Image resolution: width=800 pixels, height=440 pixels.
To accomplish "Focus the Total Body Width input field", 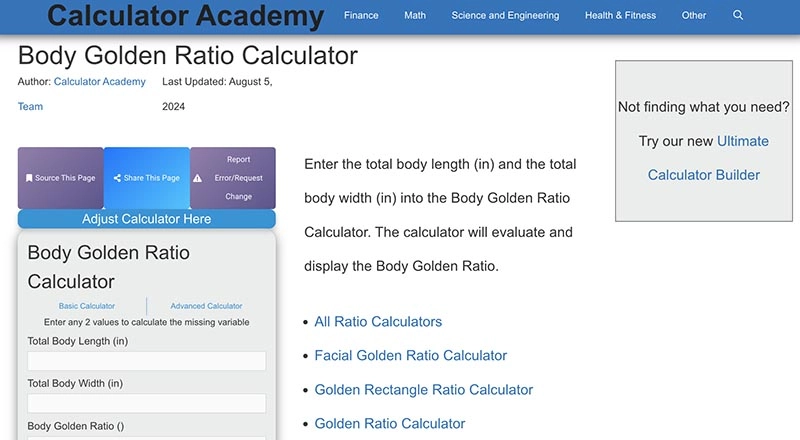I will pyautogui.click(x=146, y=403).
